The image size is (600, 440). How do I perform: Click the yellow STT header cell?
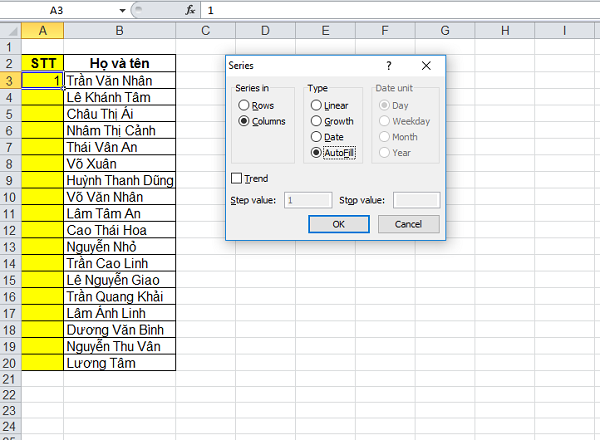coord(42,63)
